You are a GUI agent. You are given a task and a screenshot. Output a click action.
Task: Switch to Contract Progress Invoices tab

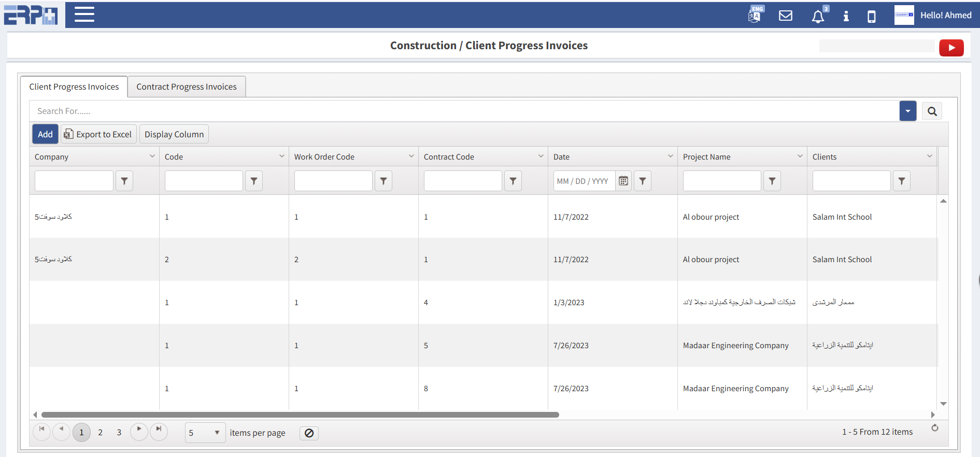pyautogui.click(x=187, y=87)
